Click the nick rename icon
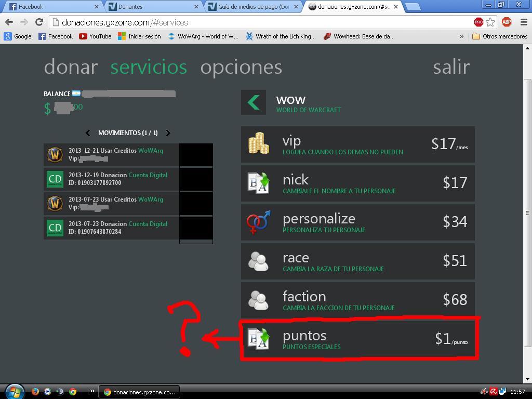This screenshot has height=399, width=532. (259, 182)
